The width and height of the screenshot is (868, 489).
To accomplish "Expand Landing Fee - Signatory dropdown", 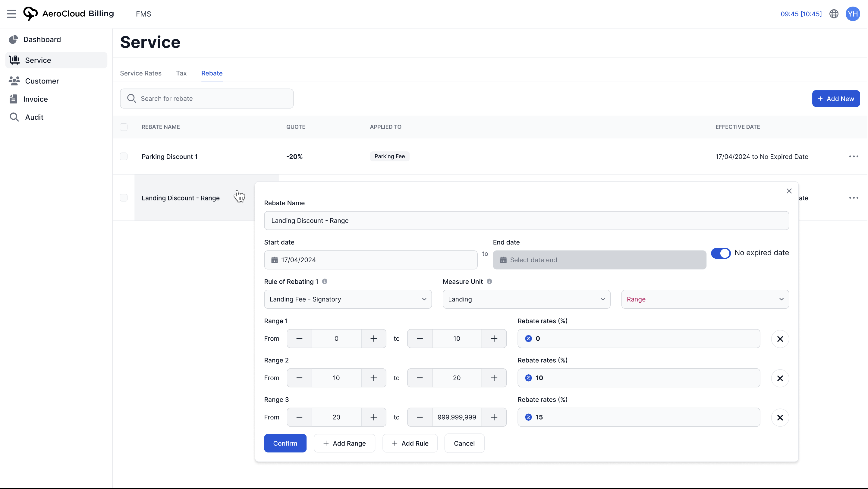I will point(348,299).
